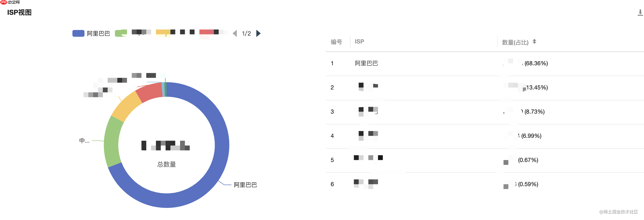
Task: Click the blue 阿里巴巴 legend color swatch
Action: pos(78,33)
